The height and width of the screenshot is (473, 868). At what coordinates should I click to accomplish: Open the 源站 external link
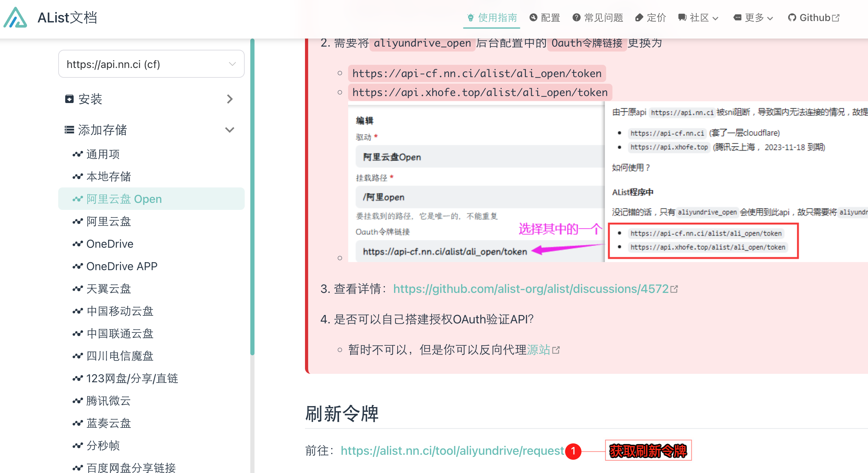[x=543, y=350]
